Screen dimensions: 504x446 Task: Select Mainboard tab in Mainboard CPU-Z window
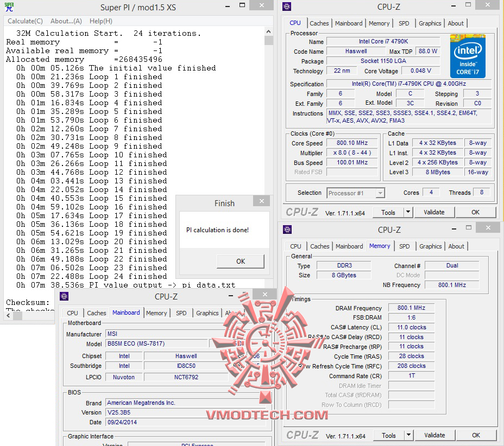point(126,313)
